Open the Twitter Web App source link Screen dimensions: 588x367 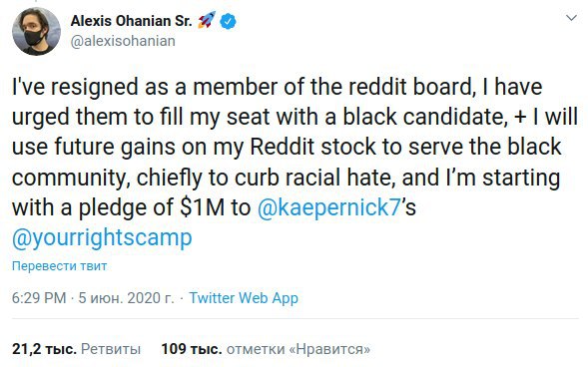tap(244, 298)
